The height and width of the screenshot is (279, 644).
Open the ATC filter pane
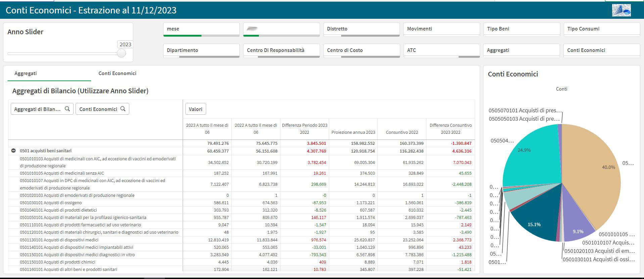point(442,51)
